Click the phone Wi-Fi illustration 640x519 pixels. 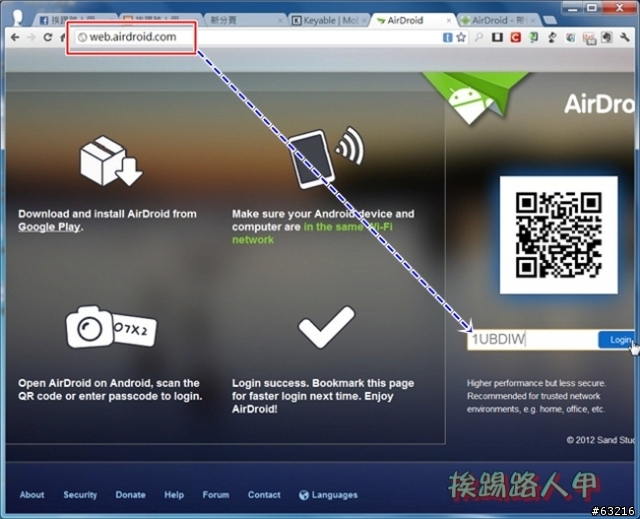tap(327, 157)
